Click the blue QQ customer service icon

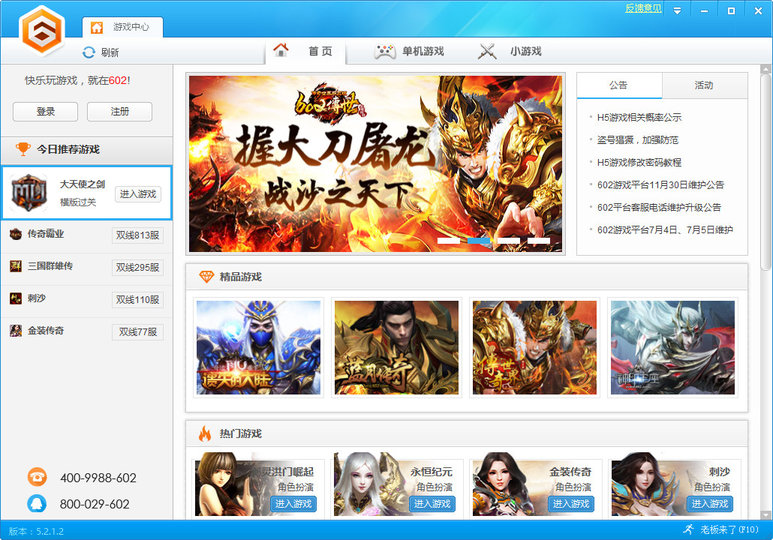(37, 503)
